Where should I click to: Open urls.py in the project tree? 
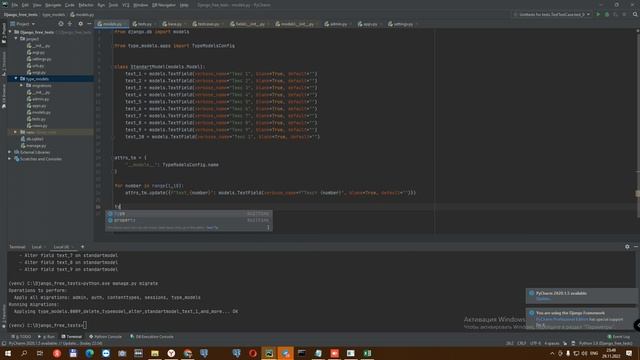(x=35, y=66)
